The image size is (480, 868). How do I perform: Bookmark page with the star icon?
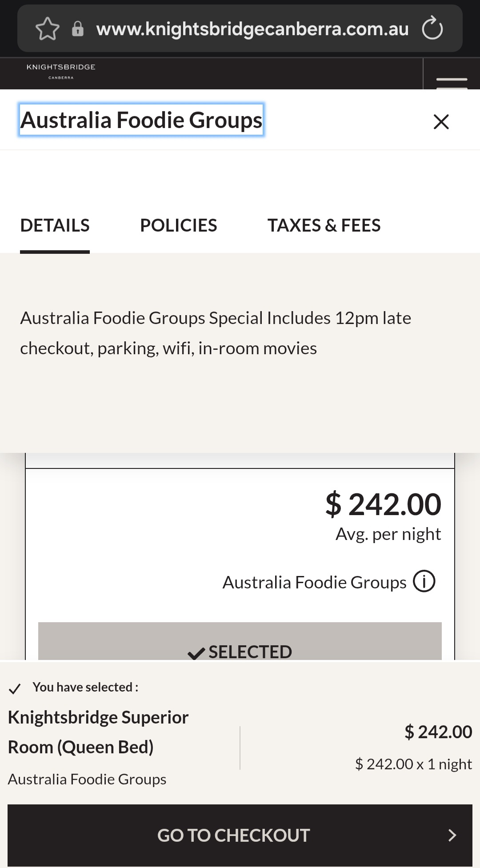point(47,29)
